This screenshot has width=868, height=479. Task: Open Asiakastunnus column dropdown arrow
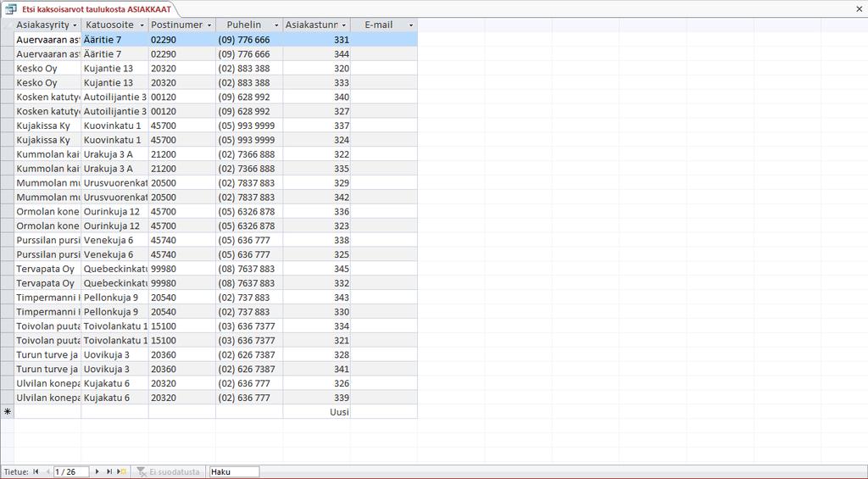click(x=344, y=25)
